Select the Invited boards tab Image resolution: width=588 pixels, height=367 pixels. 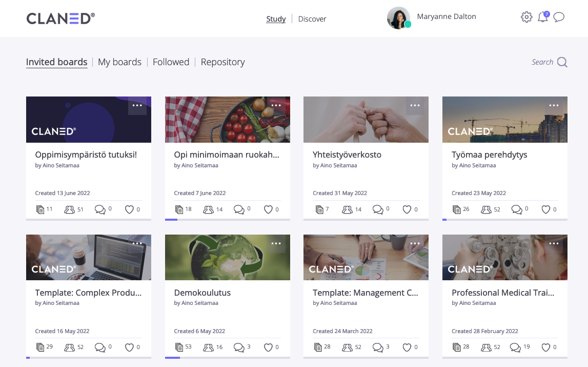point(56,62)
